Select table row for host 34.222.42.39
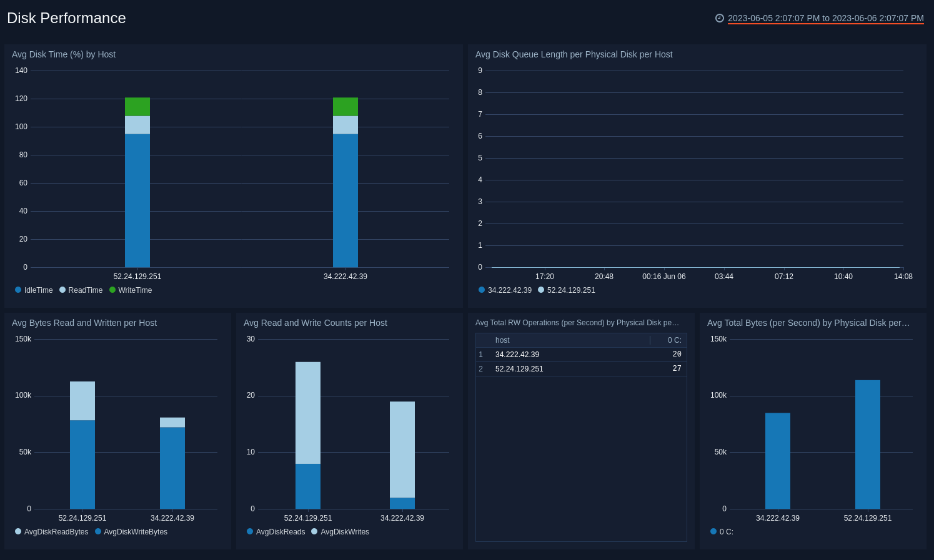The height and width of the screenshot is (560, 934). (x=581, y=355)
